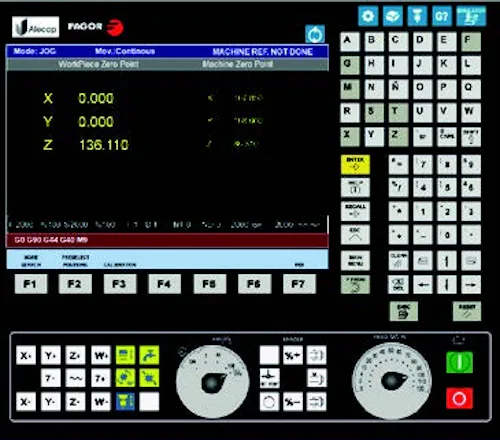Click the green cycle start button
Screen dimensions: 500x440
point(459,362)
